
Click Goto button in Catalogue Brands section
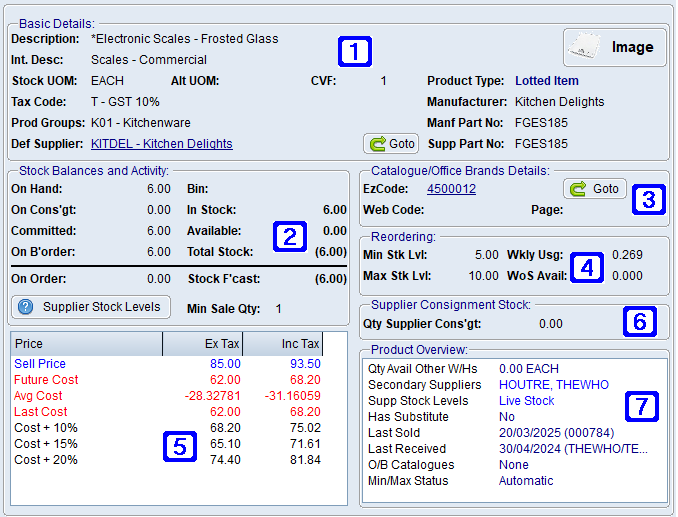tap(594, 189)
